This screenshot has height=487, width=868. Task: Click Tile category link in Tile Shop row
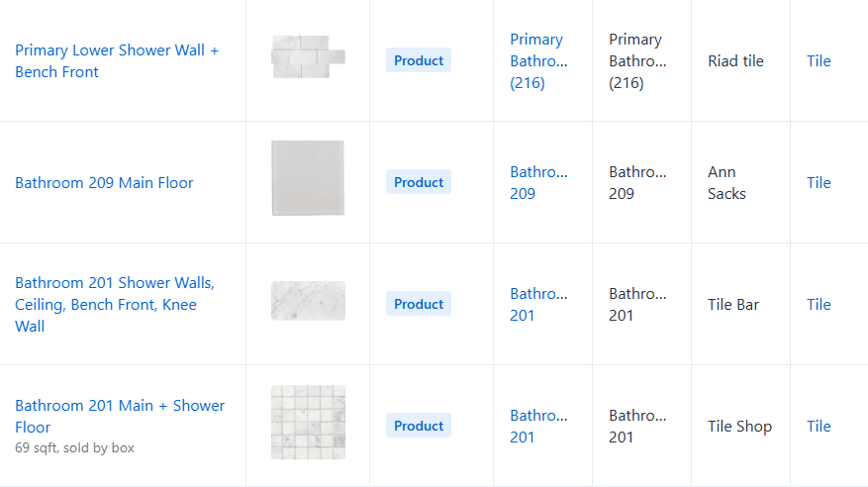(x=819, y=426)
